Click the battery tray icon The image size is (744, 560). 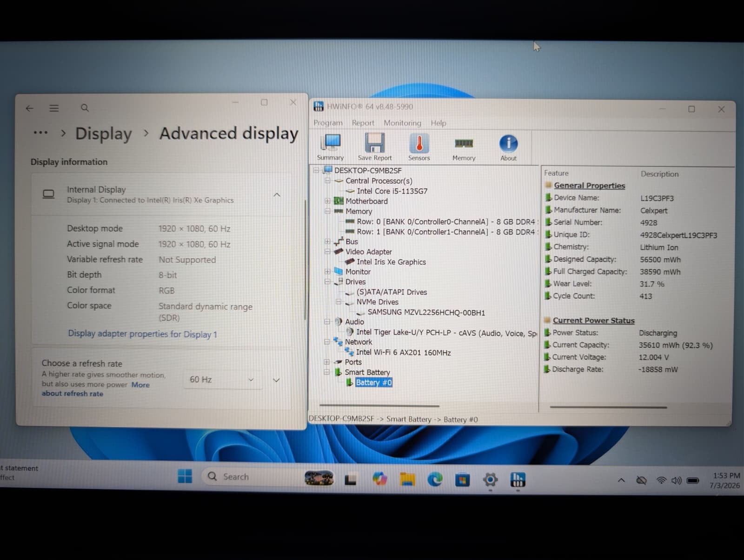pyautogui.click(x=693, y=481)
